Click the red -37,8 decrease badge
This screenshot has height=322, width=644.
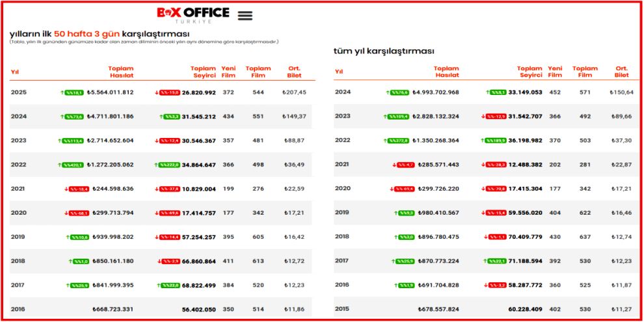pyautogui.click(x=171, y=189)
